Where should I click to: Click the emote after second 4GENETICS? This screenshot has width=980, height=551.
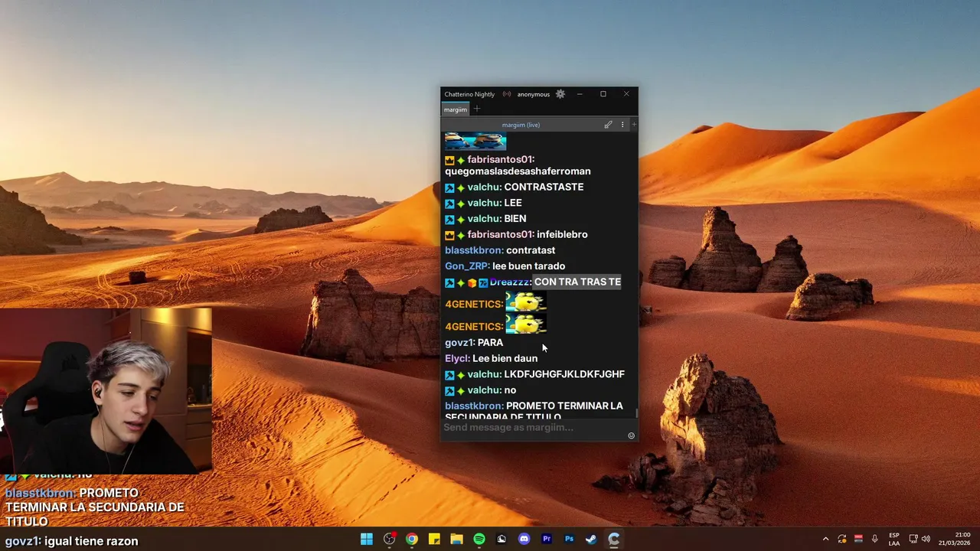pyautogui.click(x=526, y=324)
